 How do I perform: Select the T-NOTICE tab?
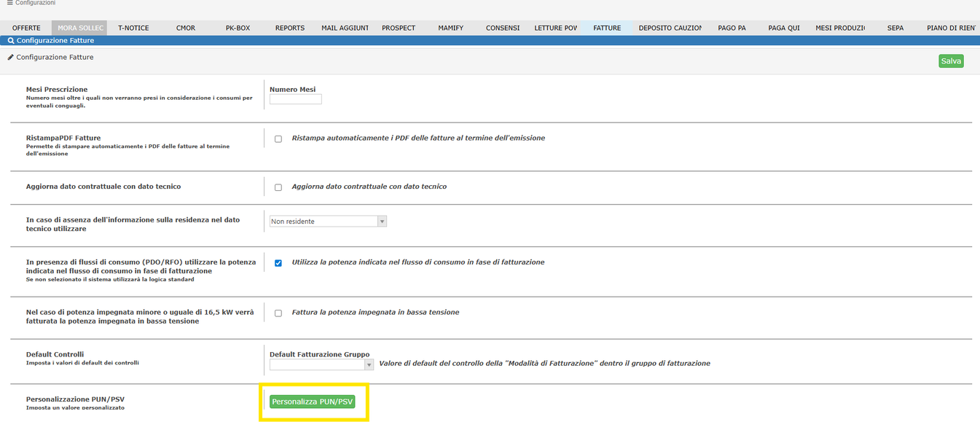coord(133,28)
